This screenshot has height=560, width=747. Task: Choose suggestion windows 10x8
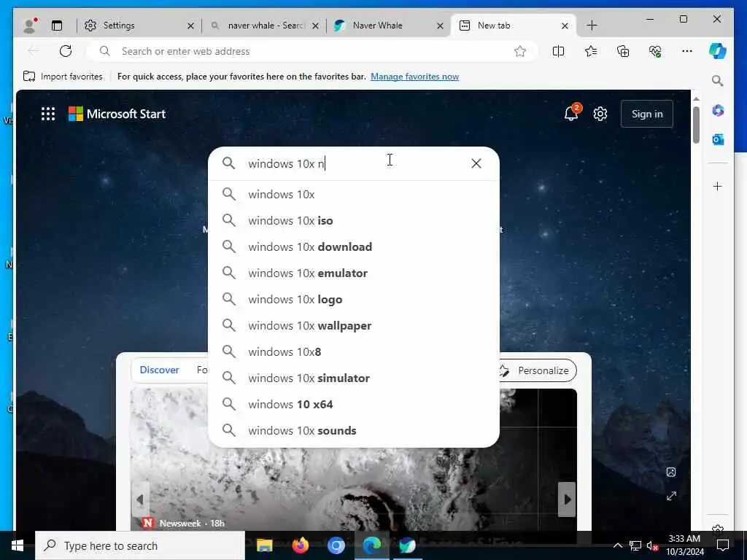coord(354,351)
